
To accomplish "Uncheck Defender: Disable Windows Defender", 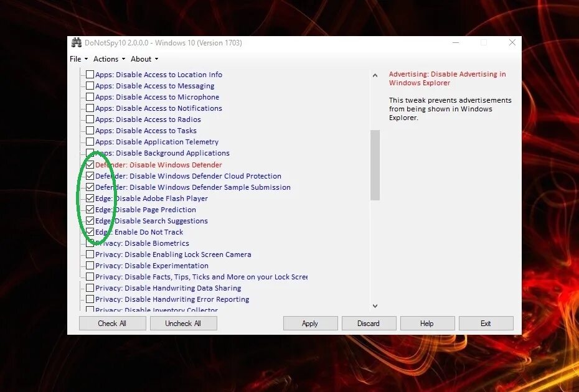I will coord(90,165).
